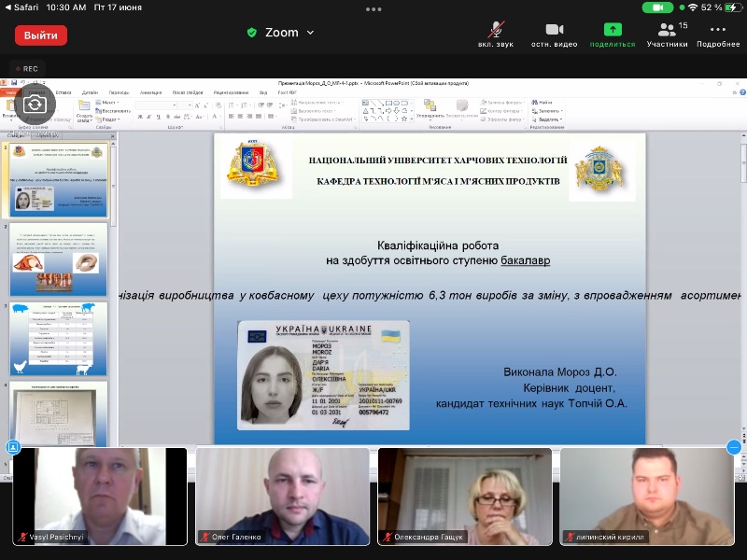
Task: Tap Олександра Гащук's video tile
Action: [464, 495]
